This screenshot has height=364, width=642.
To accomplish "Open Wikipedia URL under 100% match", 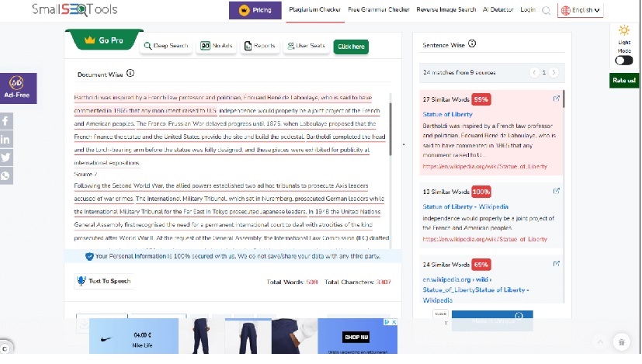I will pos(484,239).
